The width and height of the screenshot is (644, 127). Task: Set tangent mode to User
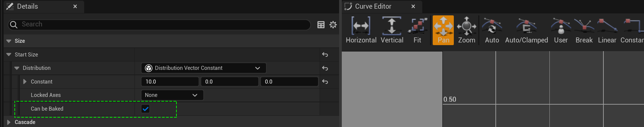[561, 30]
